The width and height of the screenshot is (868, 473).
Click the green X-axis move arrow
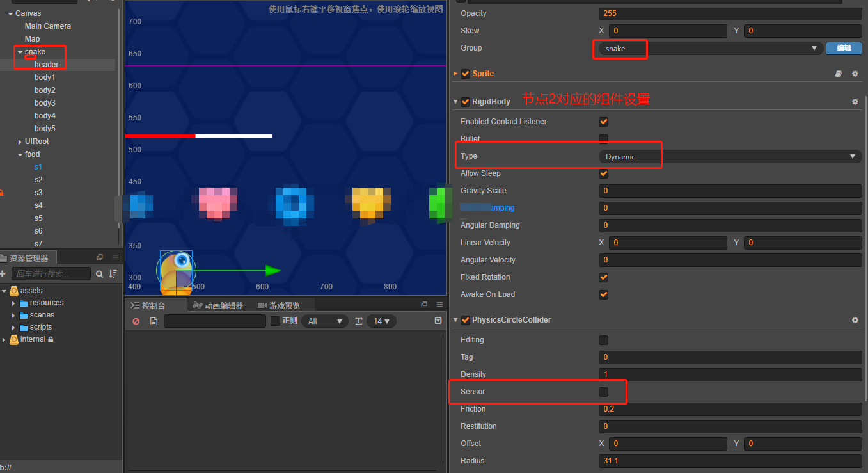[x=273, y=271]
